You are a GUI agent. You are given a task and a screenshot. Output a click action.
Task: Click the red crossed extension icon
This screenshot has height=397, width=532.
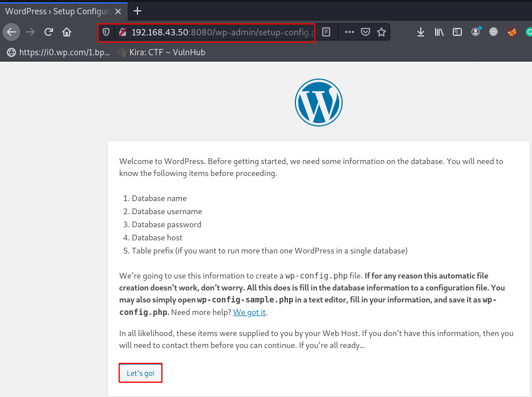tap(512, 32)
